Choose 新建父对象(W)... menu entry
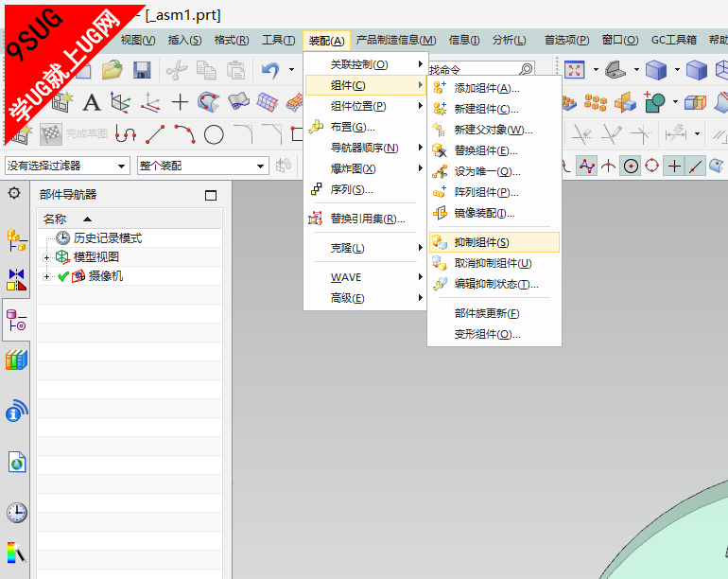The image size is (728, 579). pyautogui.click(x=494, y=130)
